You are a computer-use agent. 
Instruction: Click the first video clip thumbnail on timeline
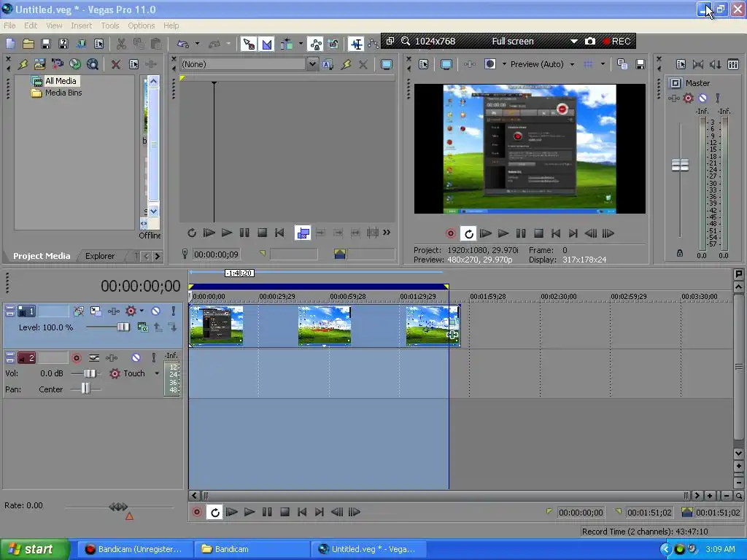(x=217, y=325)
